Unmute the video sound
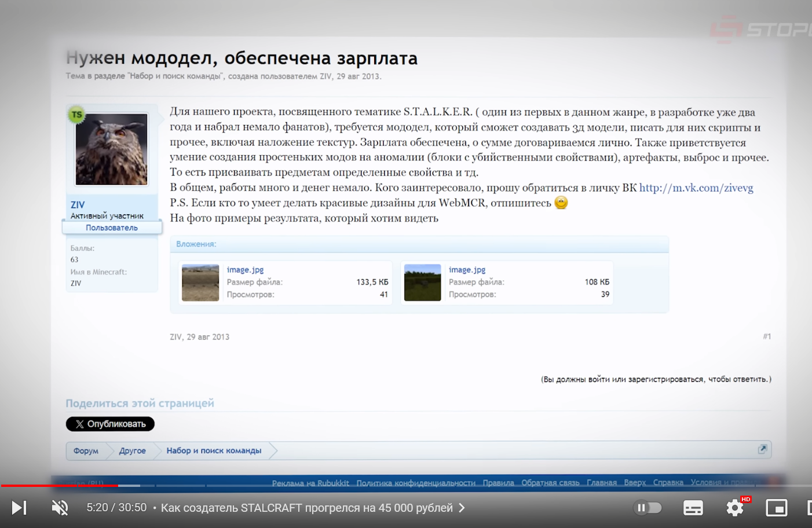Screen dimensions: 812x528 point(60,508)
